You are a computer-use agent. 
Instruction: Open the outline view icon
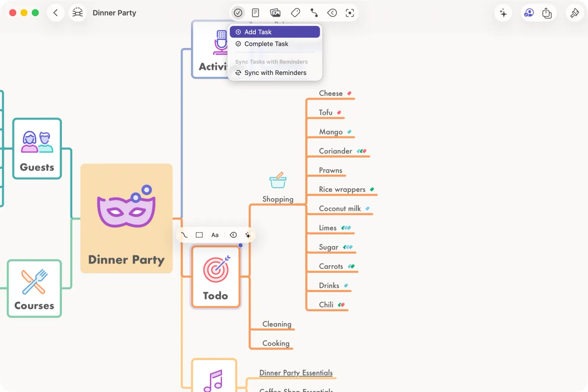[78, 13]
